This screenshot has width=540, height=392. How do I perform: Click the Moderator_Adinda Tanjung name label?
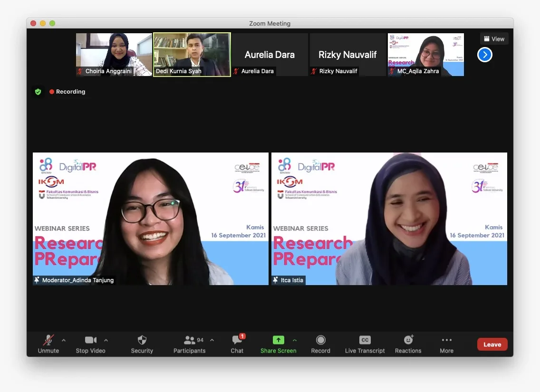point(78,280)
